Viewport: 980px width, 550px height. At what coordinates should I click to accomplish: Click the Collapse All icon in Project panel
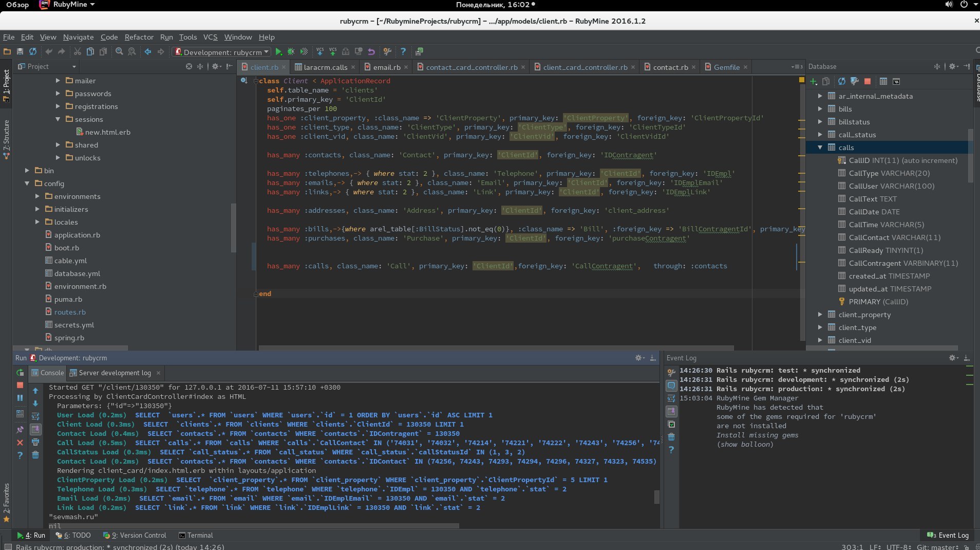coord(200,66)
